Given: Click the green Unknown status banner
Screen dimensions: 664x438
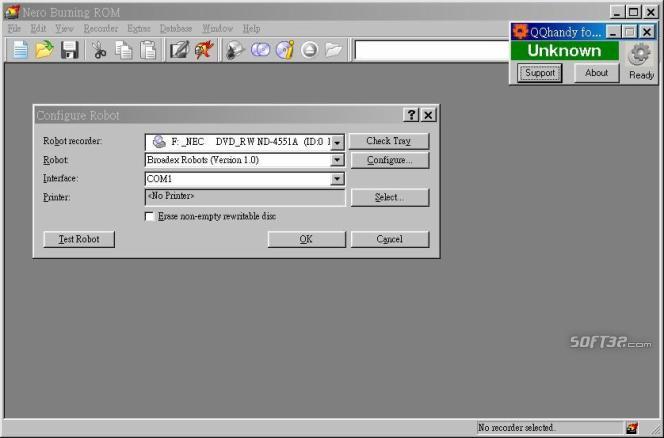Looking at the screenshot, I should 564,51.
